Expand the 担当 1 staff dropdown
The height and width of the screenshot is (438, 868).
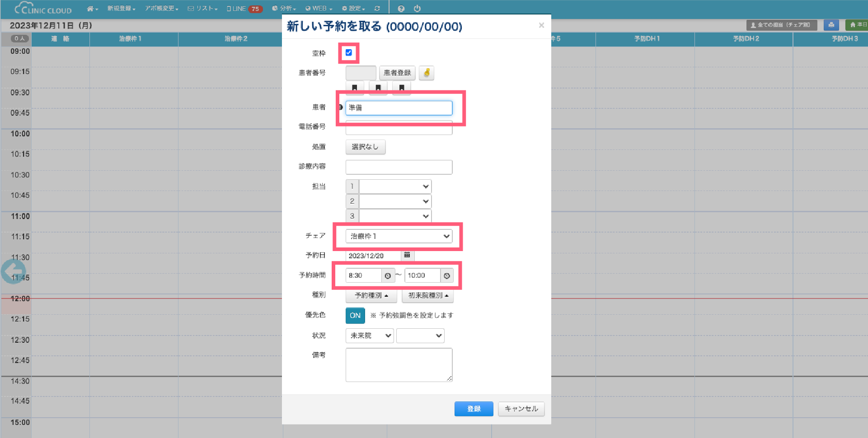(395, 186)
